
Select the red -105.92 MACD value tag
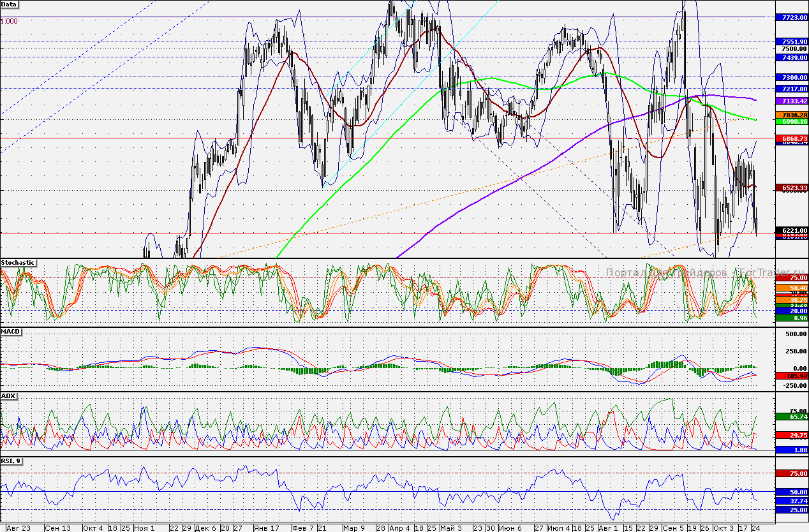[791, 376]
